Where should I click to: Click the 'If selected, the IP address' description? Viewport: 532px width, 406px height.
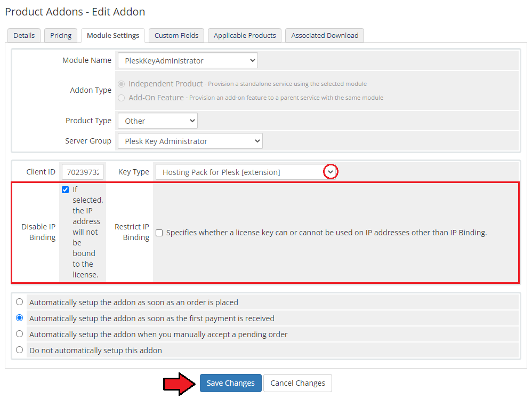click(x=87, y=232)
